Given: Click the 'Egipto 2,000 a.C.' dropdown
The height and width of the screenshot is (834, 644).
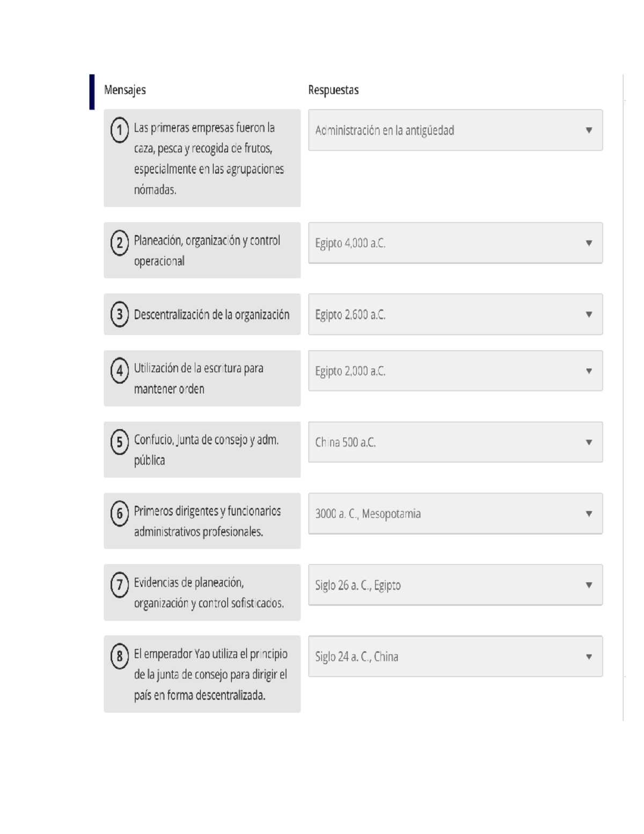Looking at the screenshot, I should [455, 371].
